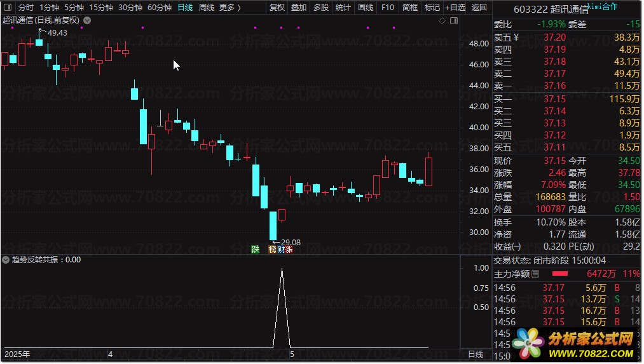644x364 pixels.
Task: Click the 返回 back button
Action: click(479, 8)
